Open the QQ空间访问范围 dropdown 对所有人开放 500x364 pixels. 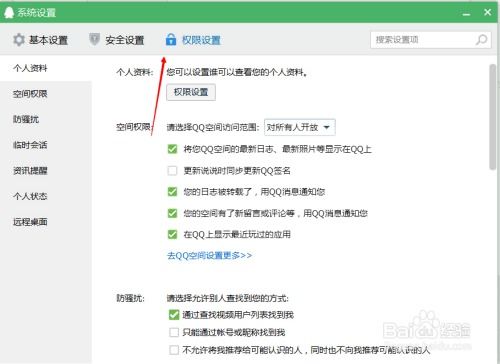point(300,127)
